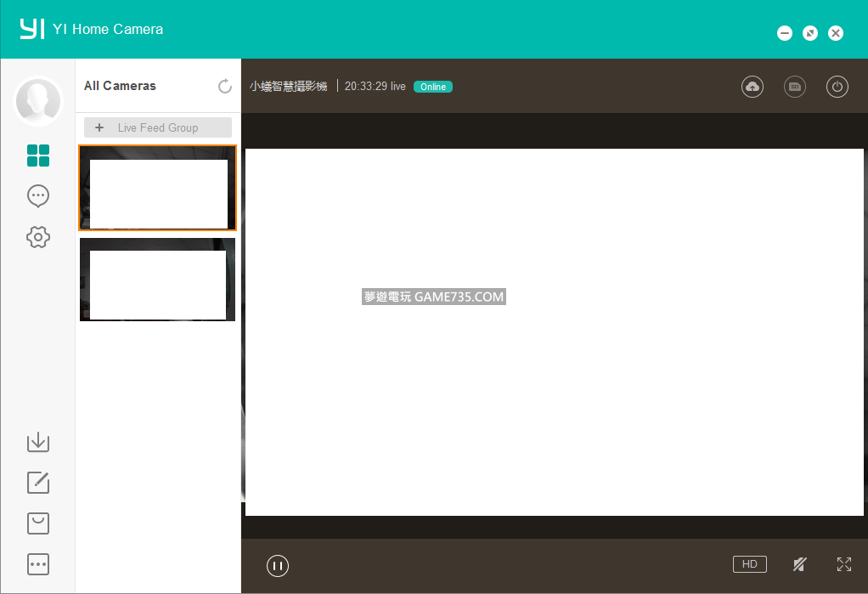The image size is (868, 594).
Task: Open the downloads arrow icon in sidebar
Action: (x=38, y=442)
